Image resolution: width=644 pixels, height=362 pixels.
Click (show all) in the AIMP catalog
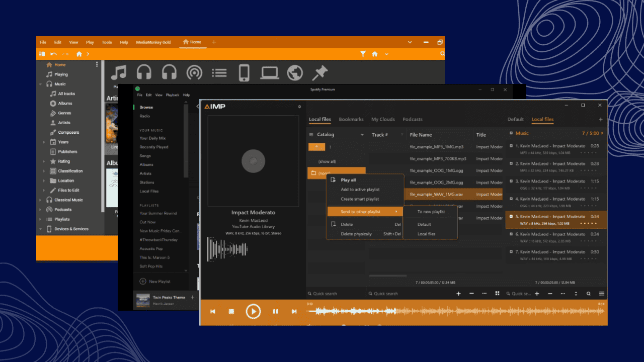pos(327,161)
